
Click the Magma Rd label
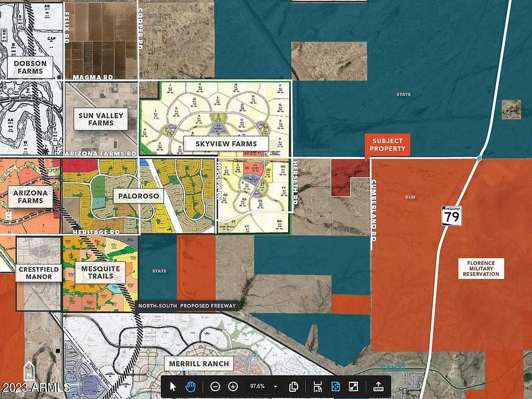[93, 77]
